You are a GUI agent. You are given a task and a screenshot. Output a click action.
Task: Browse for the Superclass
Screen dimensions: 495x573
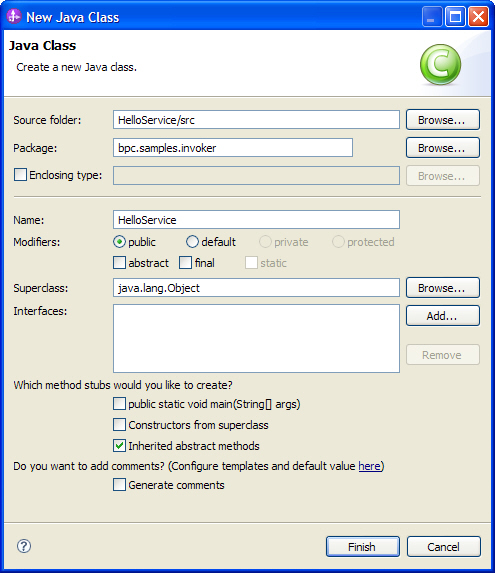click(443, 288)
